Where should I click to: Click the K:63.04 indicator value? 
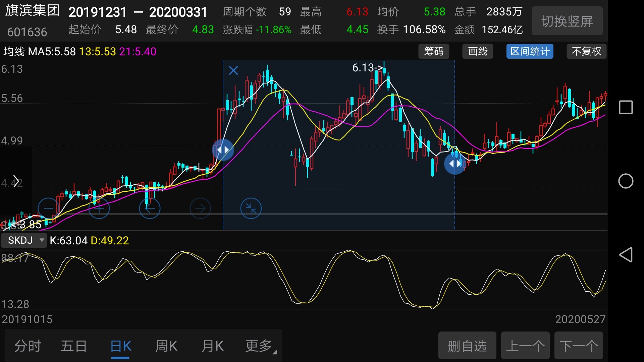pos(68,241)
